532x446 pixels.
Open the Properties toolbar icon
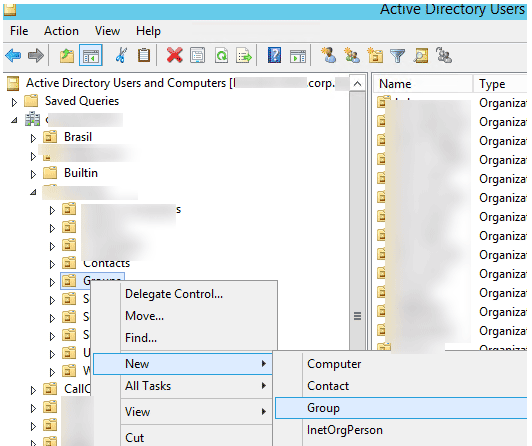coord(197,55)
